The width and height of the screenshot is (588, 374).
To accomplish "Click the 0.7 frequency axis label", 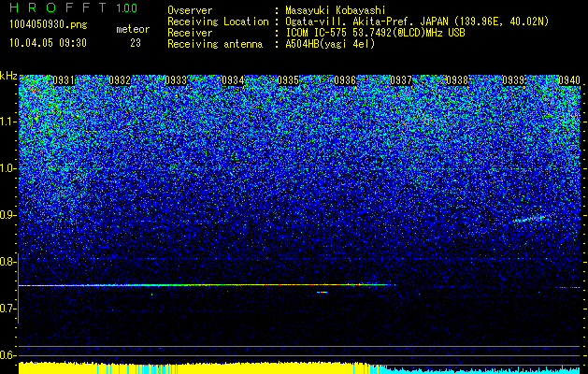I will tap(7, 309).
